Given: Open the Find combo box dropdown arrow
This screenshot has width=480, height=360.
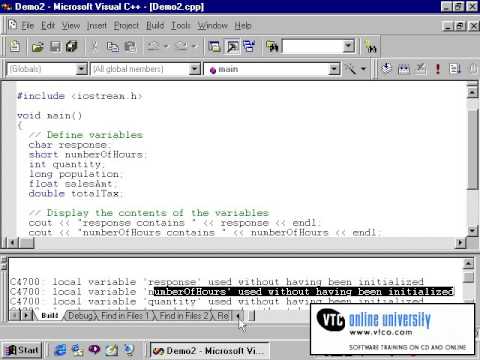Looking at the screenshot, I should click(x=349, y=46).
